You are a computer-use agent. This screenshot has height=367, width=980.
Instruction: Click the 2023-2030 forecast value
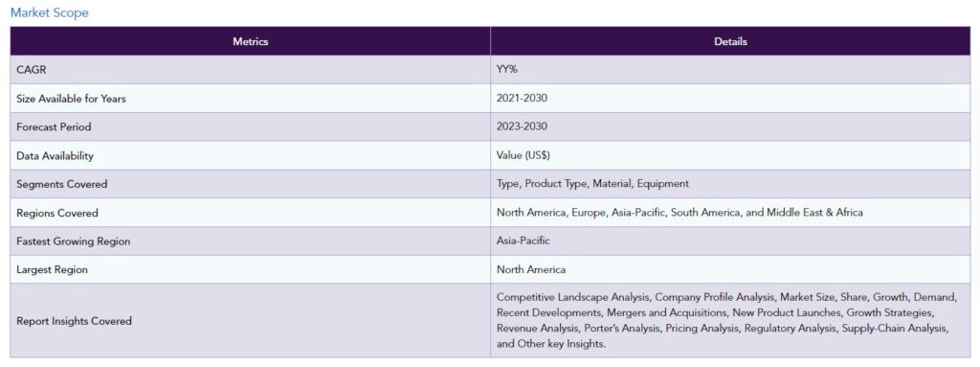coord(522,126)
